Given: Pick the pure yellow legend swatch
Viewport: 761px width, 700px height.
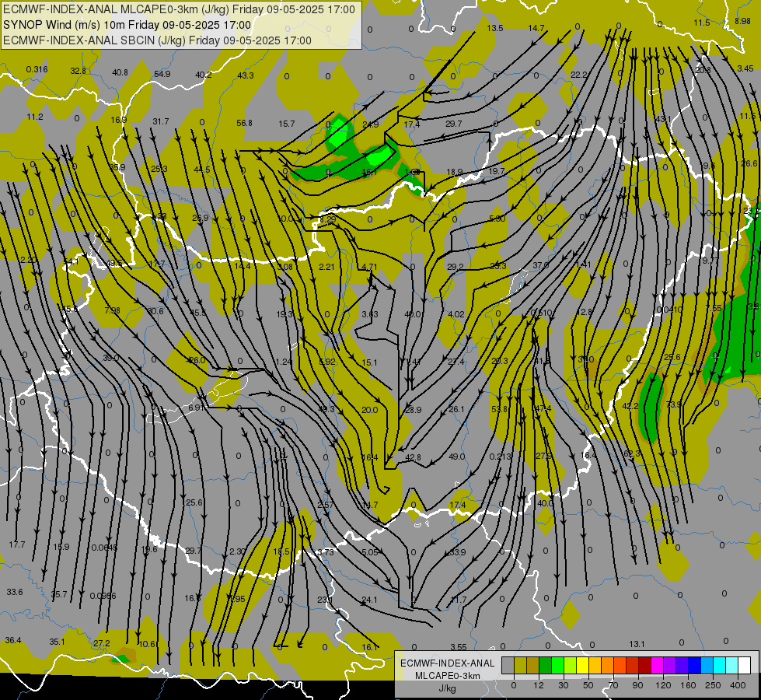Looking at the screenshot, I should [582, 665].
